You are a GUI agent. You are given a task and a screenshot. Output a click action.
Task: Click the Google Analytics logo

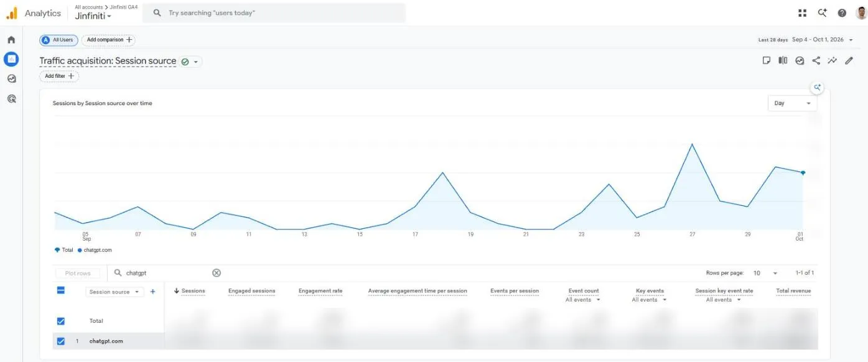[x=12, y=13]
